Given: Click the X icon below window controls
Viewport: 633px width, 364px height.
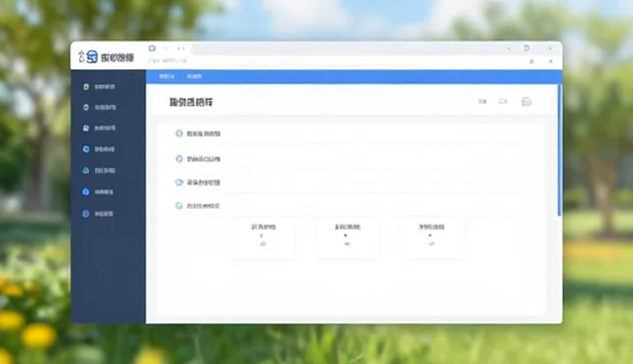Looking at the screenshot, I should pos(551,61).
